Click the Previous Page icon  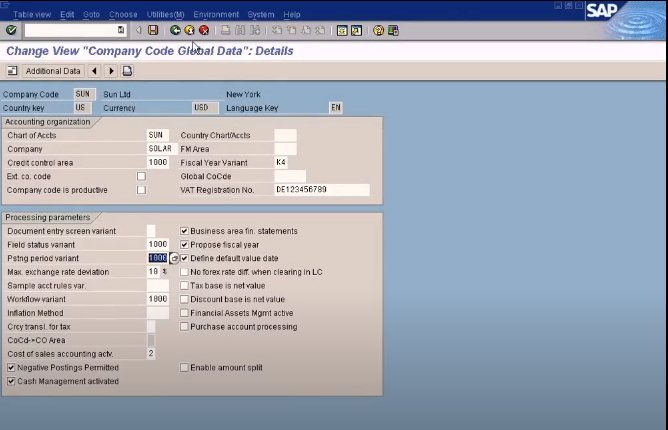pos(291,30)
